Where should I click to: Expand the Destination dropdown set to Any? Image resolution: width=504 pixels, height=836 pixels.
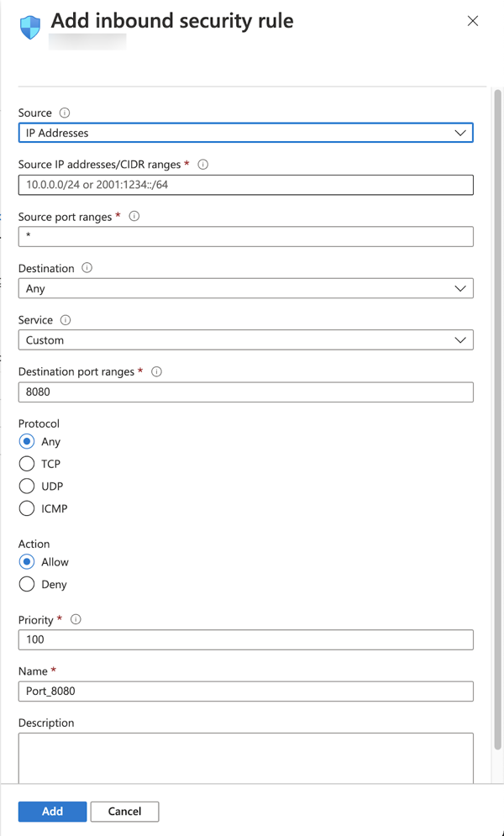coord(245,288)
